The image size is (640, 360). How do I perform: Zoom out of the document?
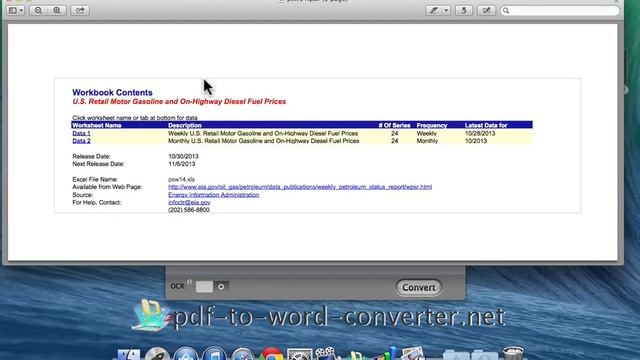pyautogui.click(x=38, y=10)
